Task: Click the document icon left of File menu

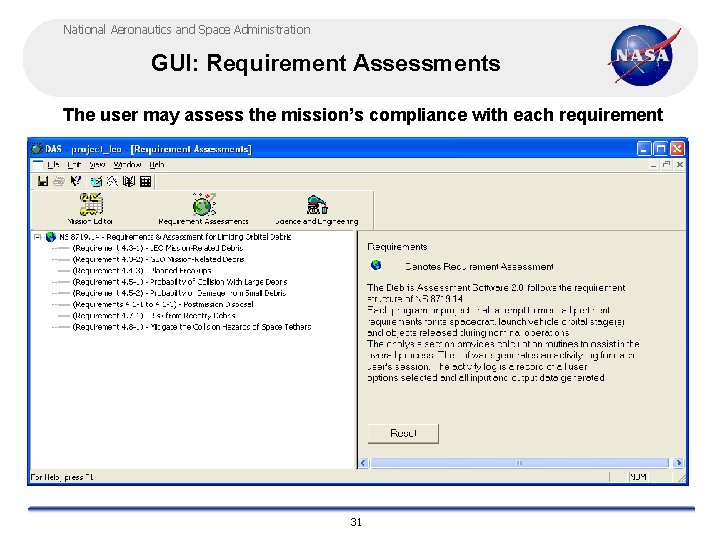Action: pos(38,164)
